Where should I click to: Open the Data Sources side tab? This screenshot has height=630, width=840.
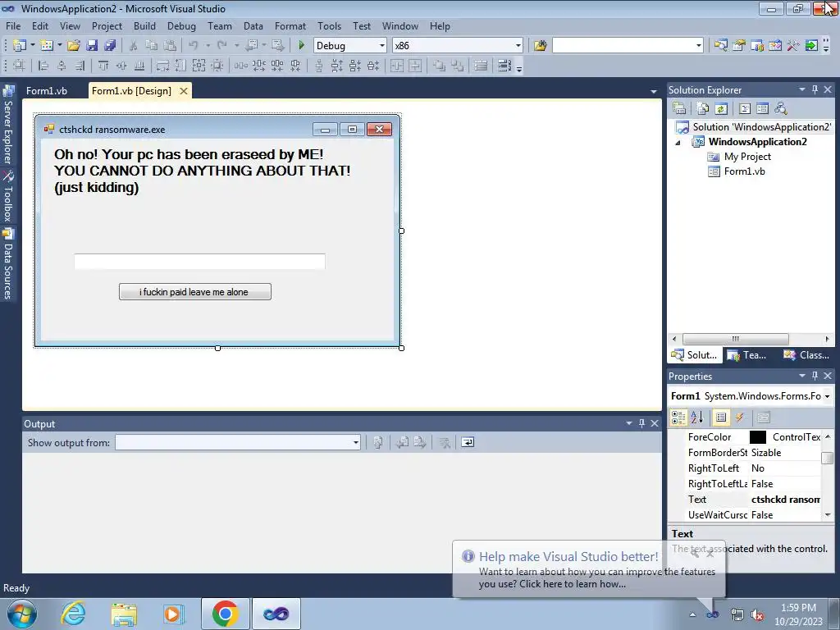(8, 265)
